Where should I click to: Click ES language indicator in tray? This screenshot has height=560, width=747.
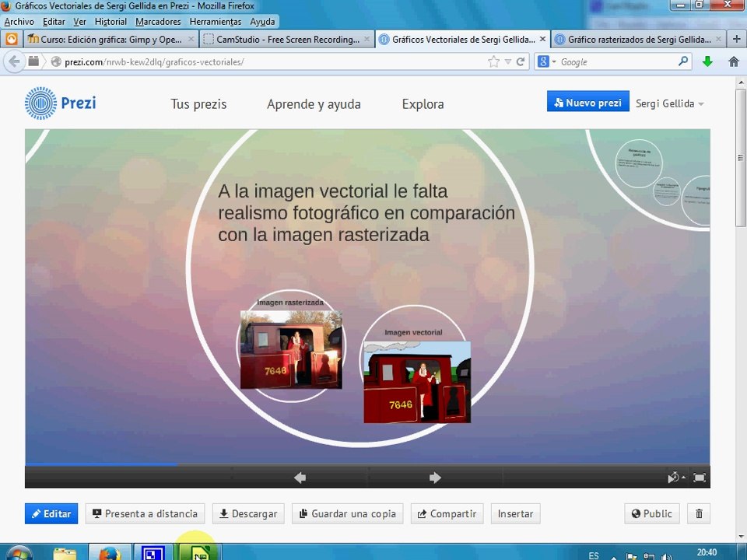[594, 555]
